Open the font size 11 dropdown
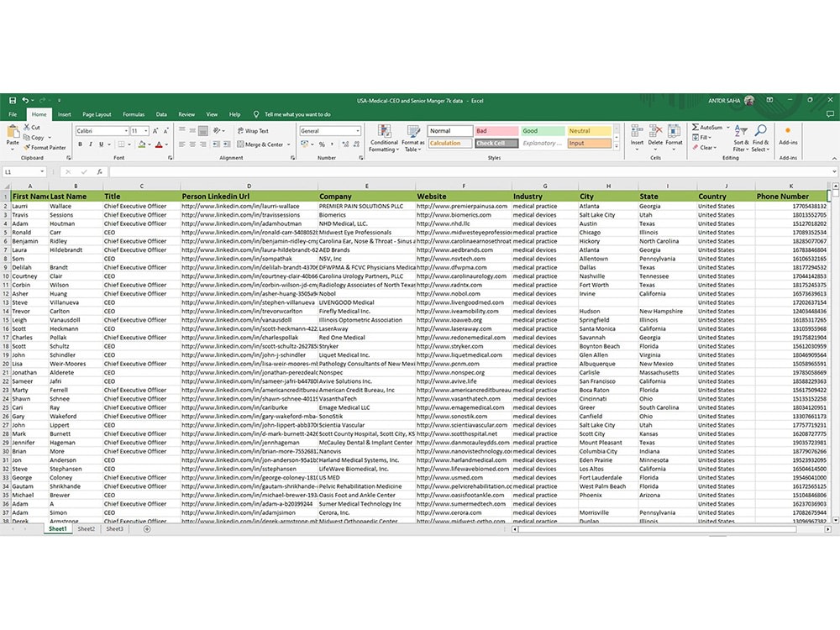The height and width of the screenshot is (630, 840). [x=145, y=131]
